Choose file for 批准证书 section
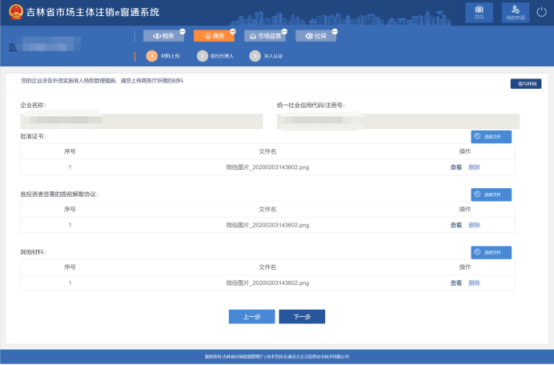554x365 pixels. point(491,137)
